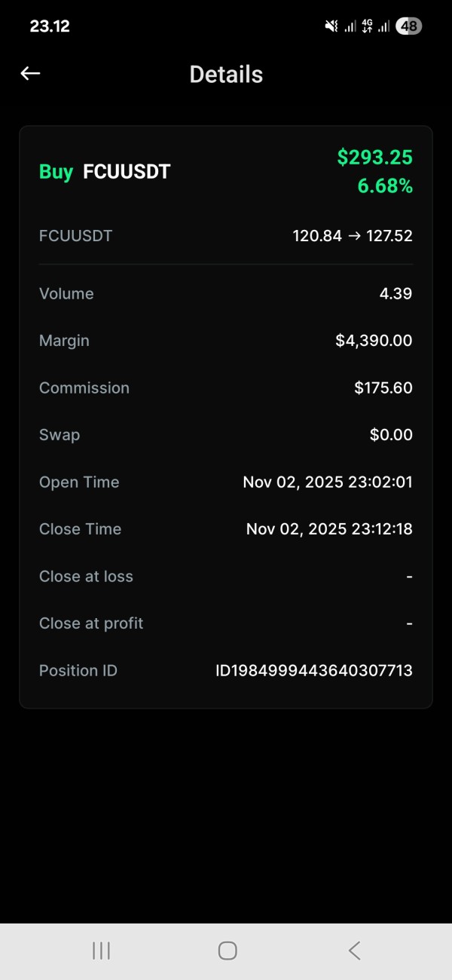Image resolution: width=452 pixels, height=980 pixels.
Task: Tap the $293.25 profit amount
Action: point(374,157)
